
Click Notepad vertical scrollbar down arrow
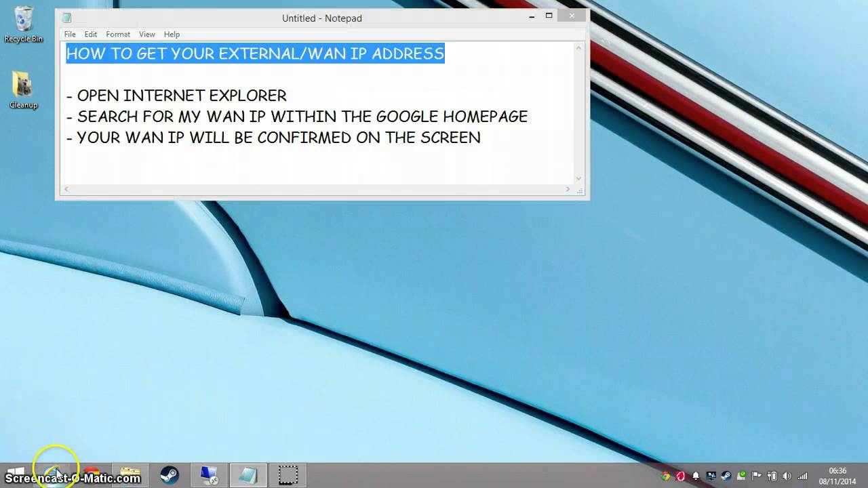[578, 179]
